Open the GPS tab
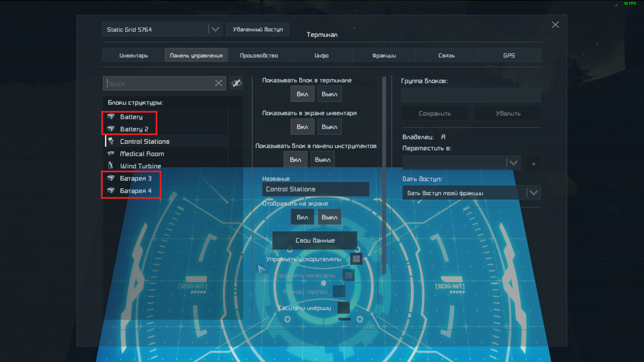Screen dimensions: 644x362 coord(509,55)
